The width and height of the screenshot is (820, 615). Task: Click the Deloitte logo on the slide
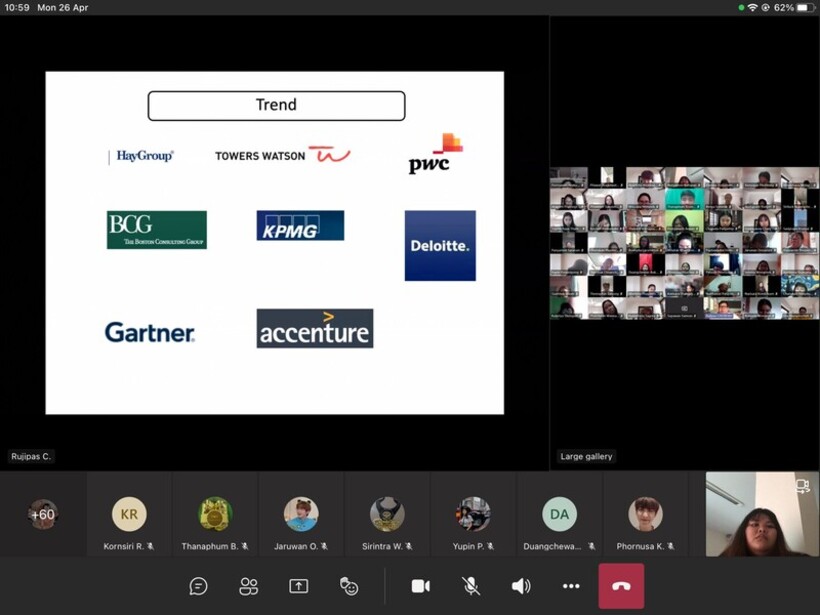click(440, 246)
